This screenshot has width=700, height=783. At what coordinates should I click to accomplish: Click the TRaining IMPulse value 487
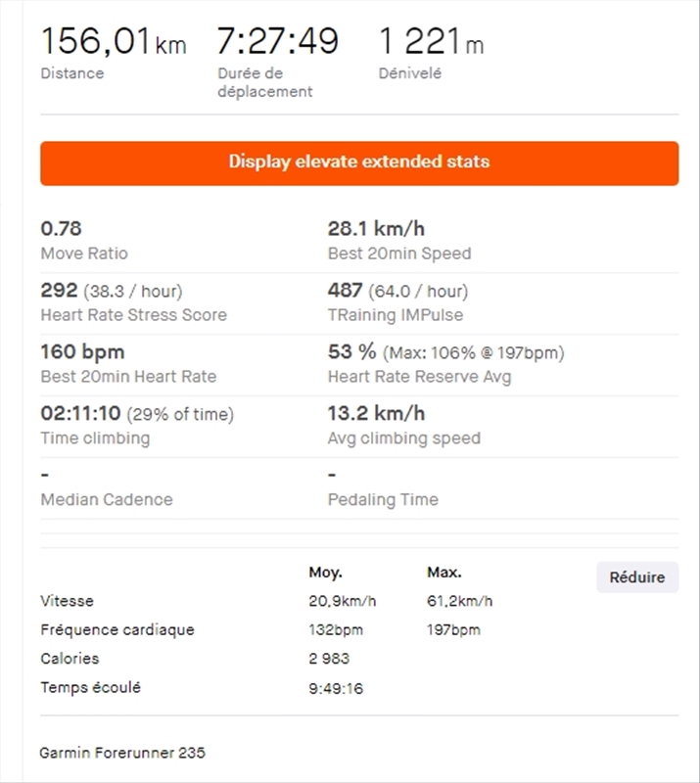(343, 291)
